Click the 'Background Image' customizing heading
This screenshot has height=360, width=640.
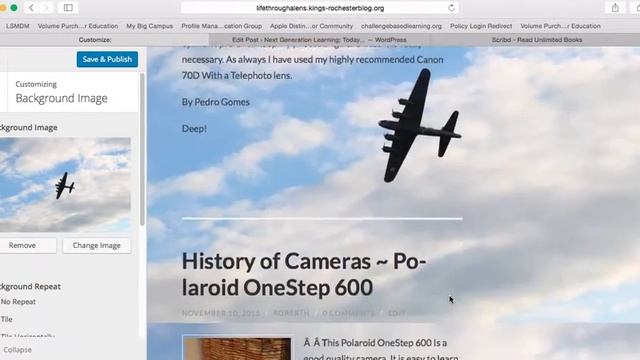(61, 98)
